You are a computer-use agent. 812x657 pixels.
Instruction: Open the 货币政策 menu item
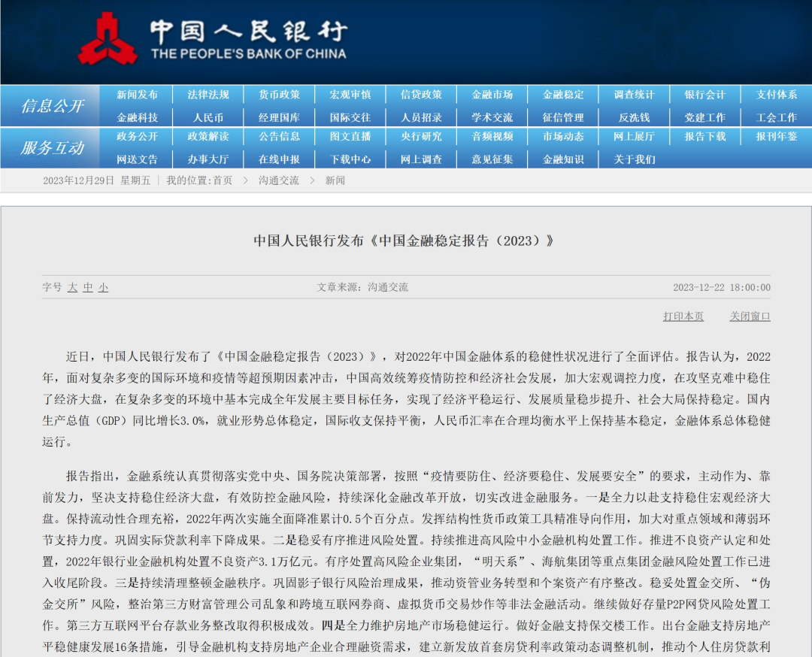pyautogui.click(x=280, y=95)
